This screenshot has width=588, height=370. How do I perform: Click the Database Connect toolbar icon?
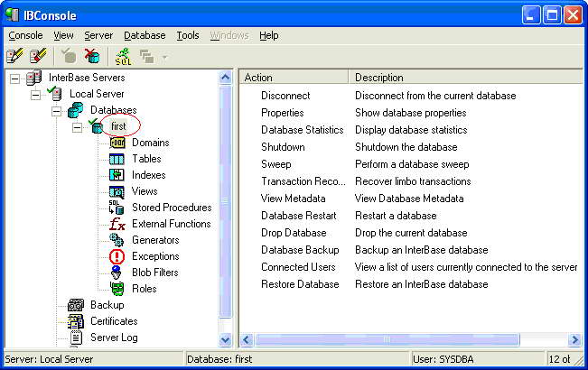[69, 56]
